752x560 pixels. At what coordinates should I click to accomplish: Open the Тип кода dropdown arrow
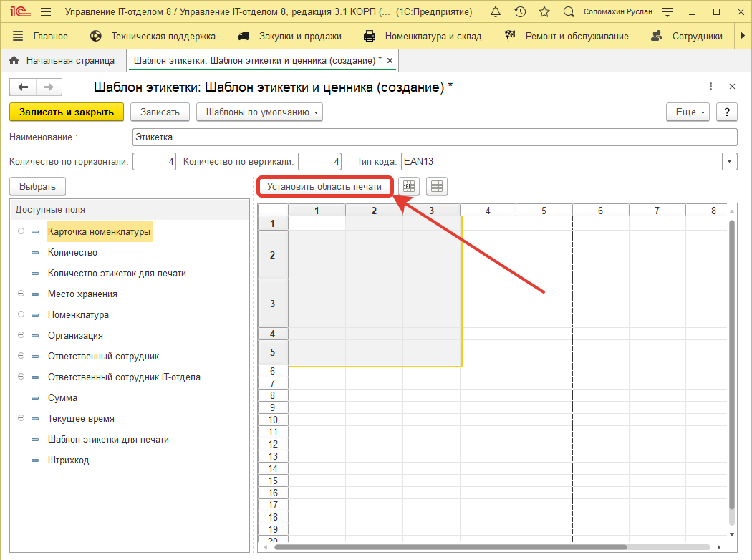[729, 162]
